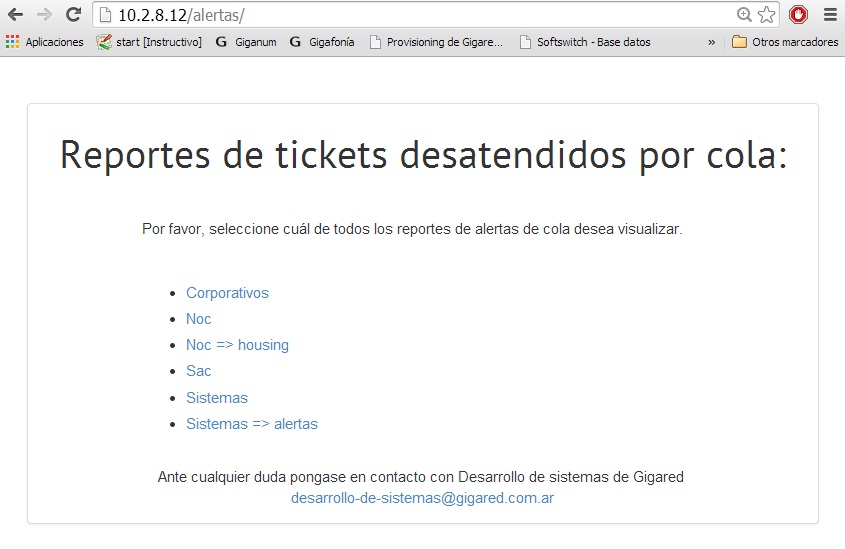Image resolution: width=845 pixels, height=549 pixels.
Task: Expand the hidden bookmarks chevron
Action: (711, 42)
